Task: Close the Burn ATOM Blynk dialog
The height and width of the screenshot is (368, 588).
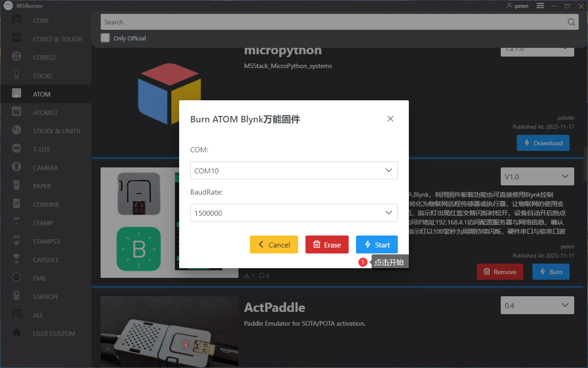Action: [x=390, y=119]
